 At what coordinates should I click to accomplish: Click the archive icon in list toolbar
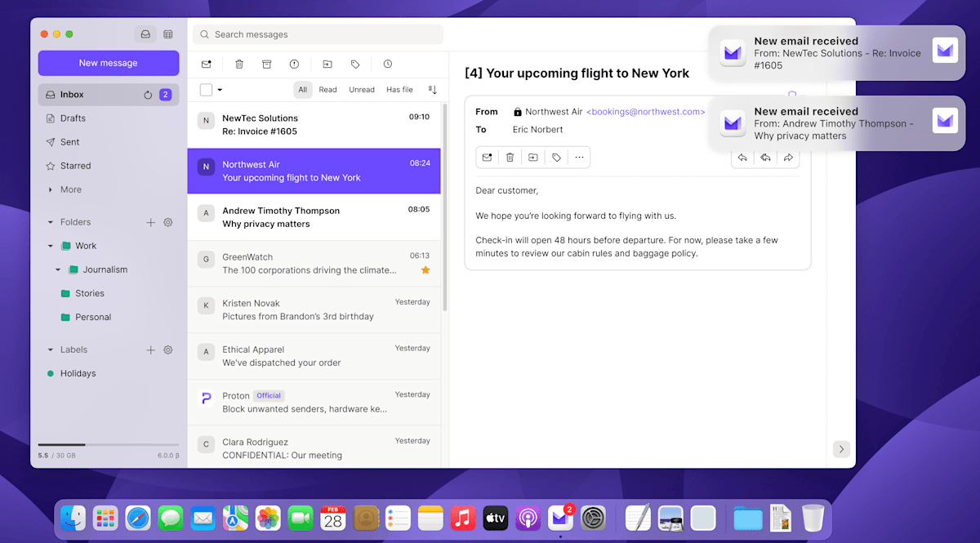(266, 65)
